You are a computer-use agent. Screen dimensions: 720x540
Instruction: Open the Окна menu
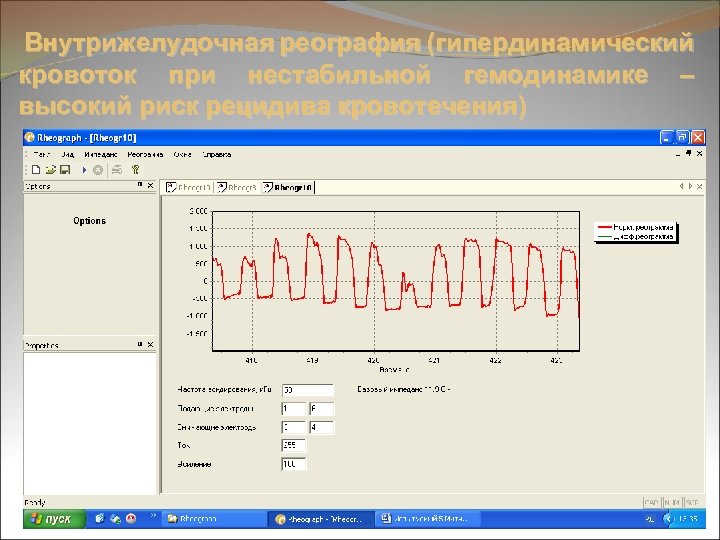tap(182, 155)
